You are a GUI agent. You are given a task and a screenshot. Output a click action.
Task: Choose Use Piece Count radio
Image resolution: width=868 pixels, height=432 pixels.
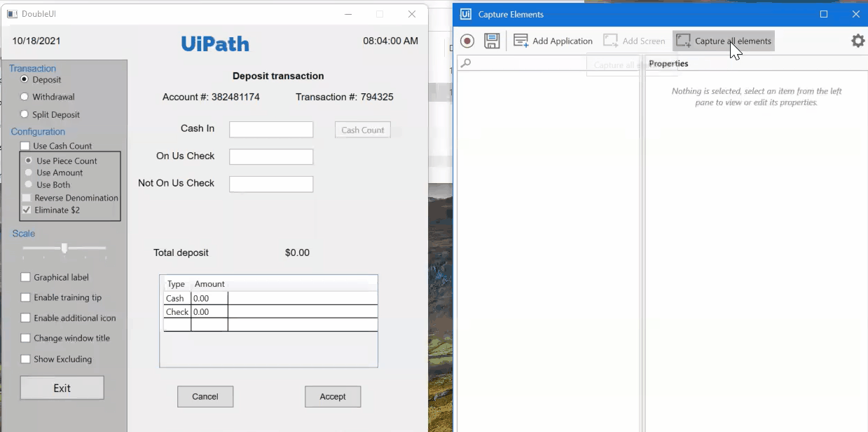[28, 161]
